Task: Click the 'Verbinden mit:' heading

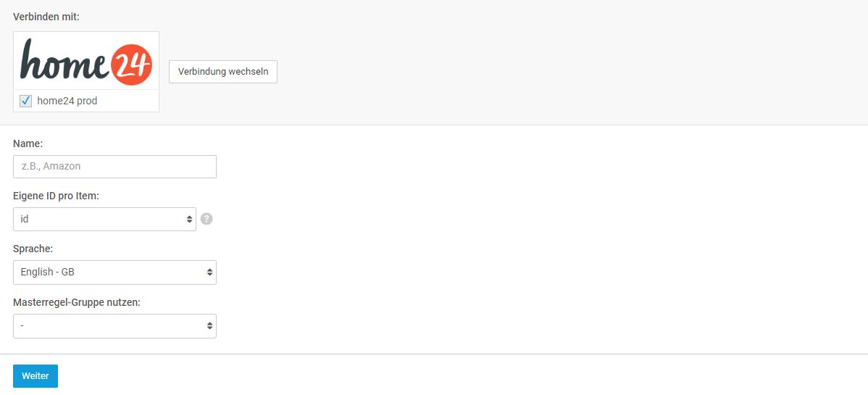Action: [46, 17]
